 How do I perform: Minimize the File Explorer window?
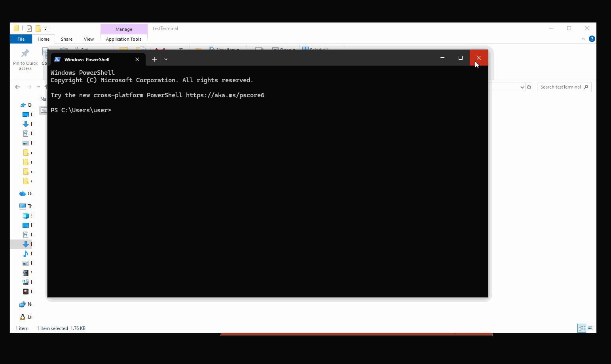551,28
